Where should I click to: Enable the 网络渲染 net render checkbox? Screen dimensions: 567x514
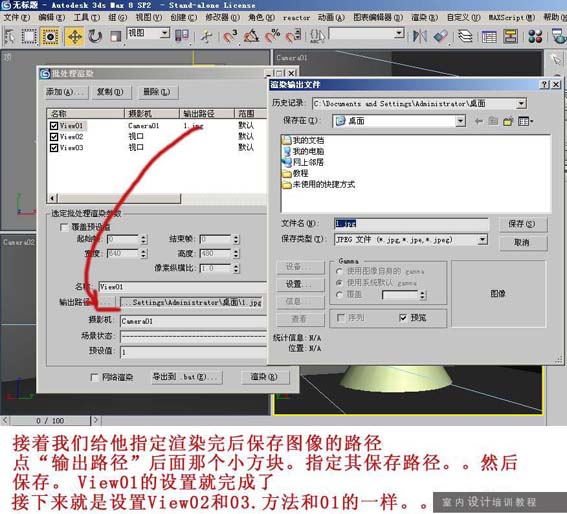pos(94,377)
